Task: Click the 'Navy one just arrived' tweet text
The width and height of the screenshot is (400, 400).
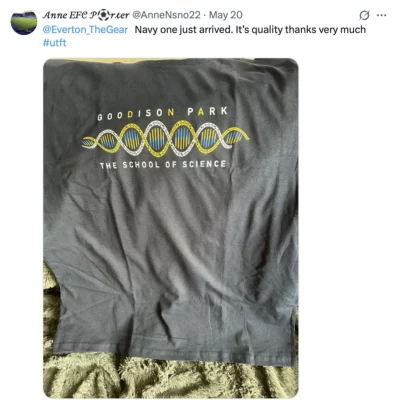Action: [x=250, y=30]
